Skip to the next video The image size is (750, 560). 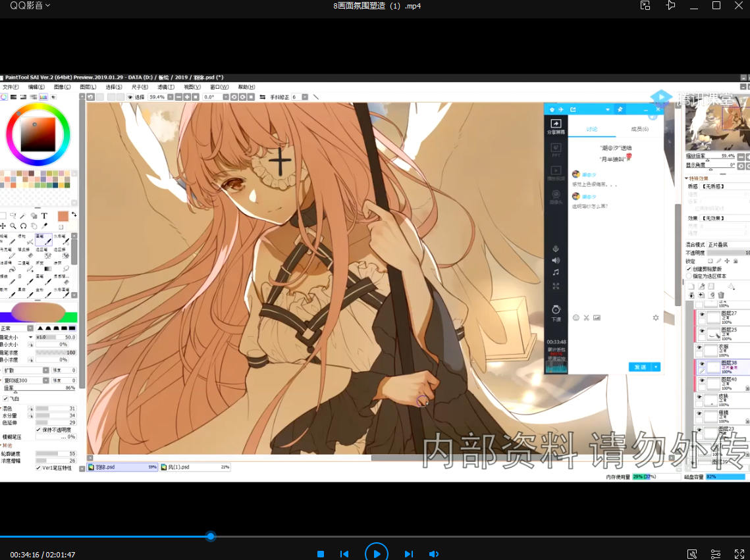coord(409,554)
